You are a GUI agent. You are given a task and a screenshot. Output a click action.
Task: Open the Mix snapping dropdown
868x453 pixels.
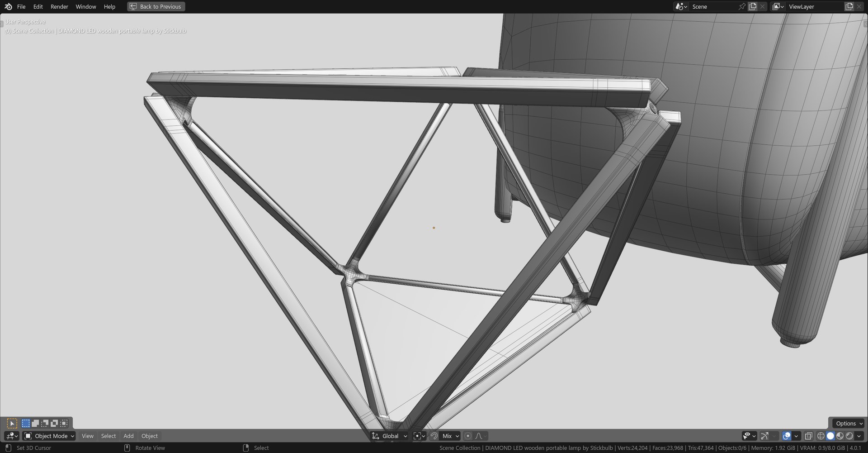(x=450, y=436)
